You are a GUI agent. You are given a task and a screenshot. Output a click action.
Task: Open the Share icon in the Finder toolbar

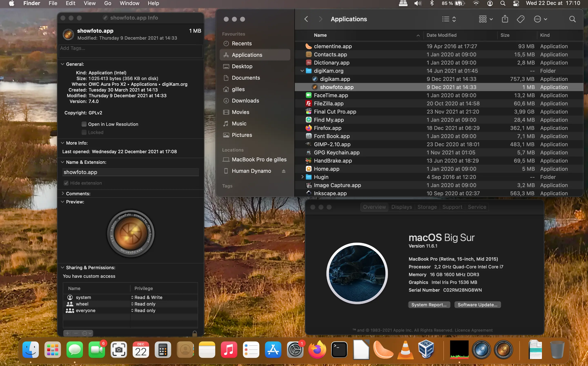(x=505, y=19)
